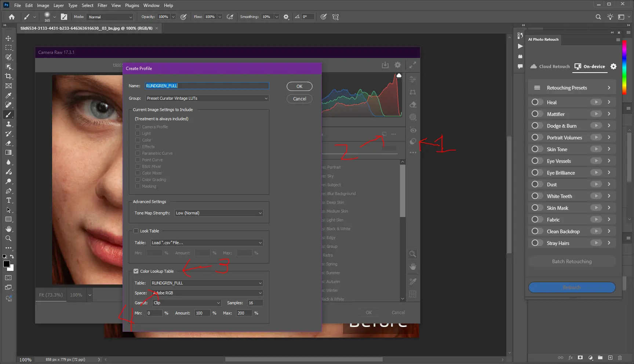The width and height of the screenshot is (634, 364).
Task: Click the Samples value field
Action: [255, 303]
